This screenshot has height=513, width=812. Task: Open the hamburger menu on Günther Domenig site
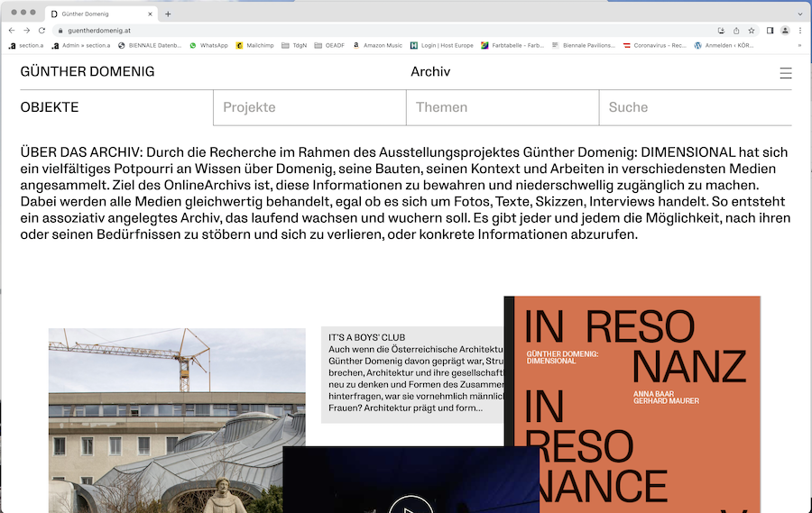786,73
